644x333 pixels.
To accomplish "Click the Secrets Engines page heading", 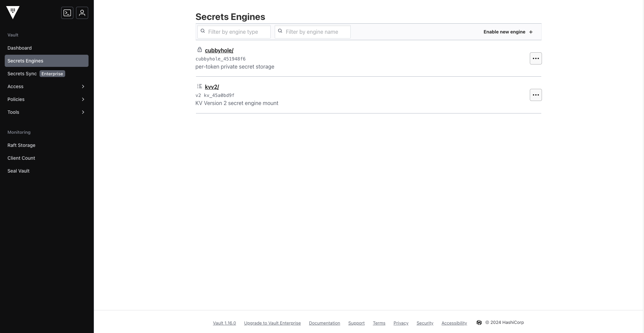I will pos(230,17).
